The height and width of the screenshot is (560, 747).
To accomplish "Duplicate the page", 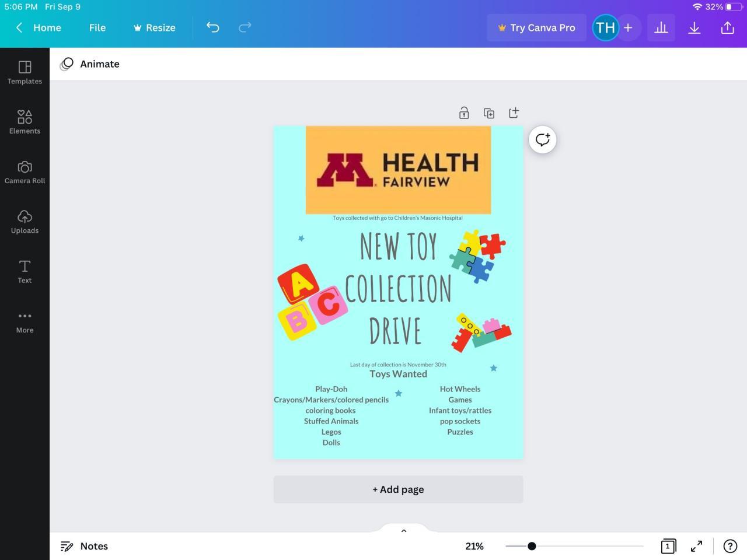I will [489, 113].
